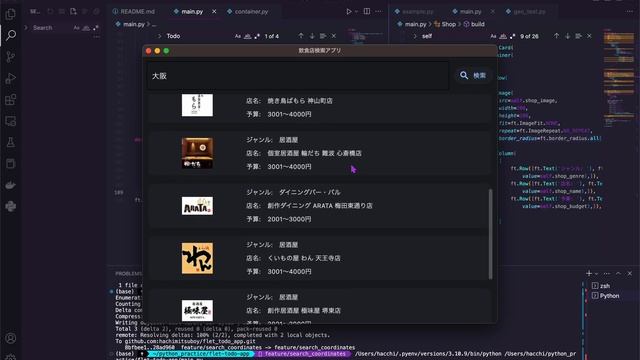
Task: Open the new terminal profile dropdown
Action: tap(596, 273)
